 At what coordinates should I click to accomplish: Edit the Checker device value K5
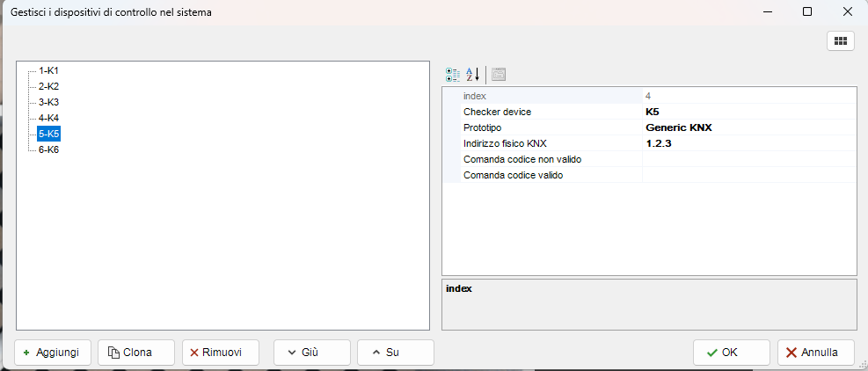coord(748,112)
